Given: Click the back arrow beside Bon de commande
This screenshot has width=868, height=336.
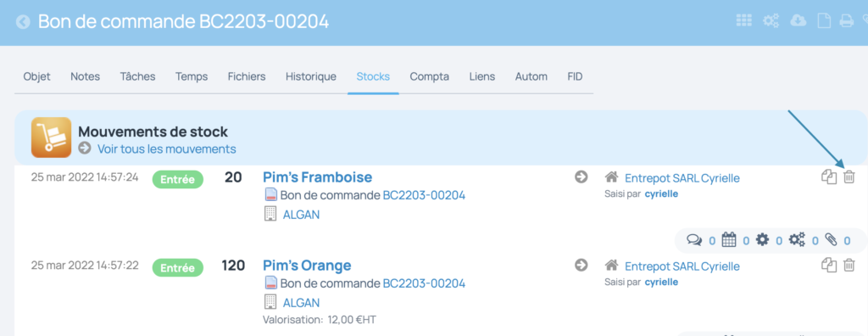Looking at the screenshot, I should pos(23,22).
